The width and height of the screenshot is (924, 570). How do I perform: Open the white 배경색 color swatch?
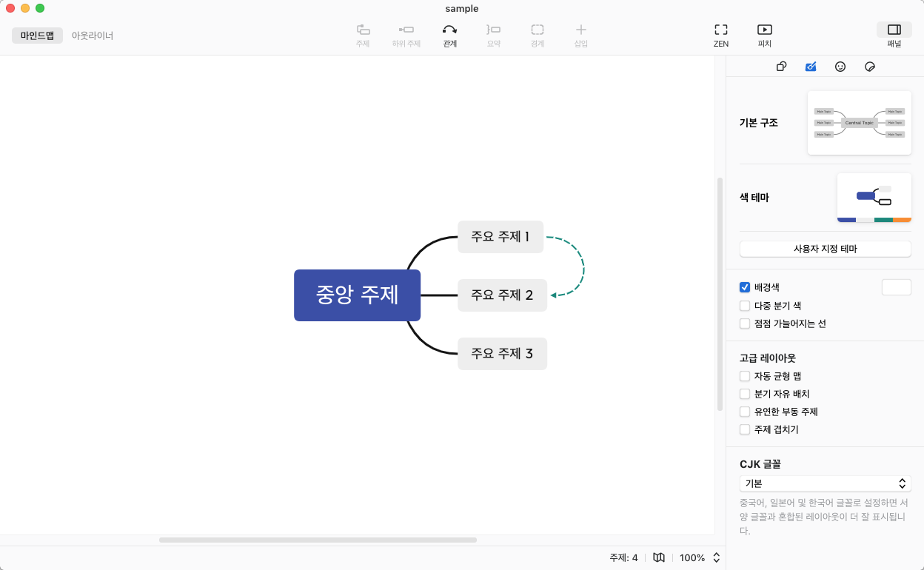897,287
